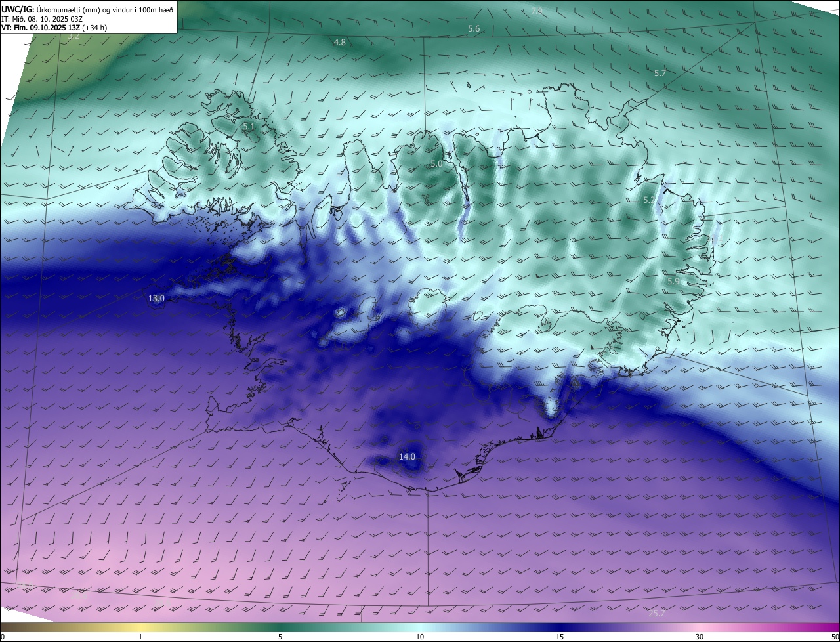
Task: Click the color bar tick label '5'
Action: (280, 637)
